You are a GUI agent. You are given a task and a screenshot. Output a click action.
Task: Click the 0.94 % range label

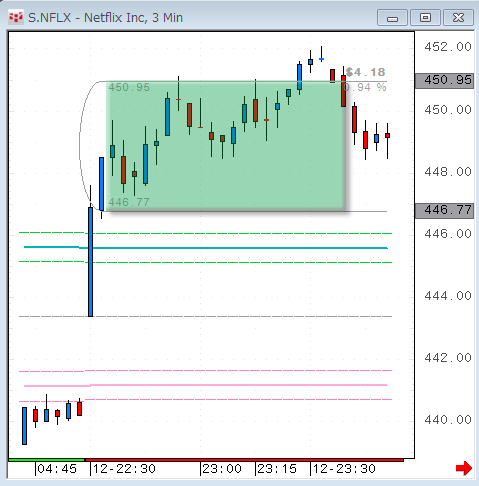coord(366,87)
